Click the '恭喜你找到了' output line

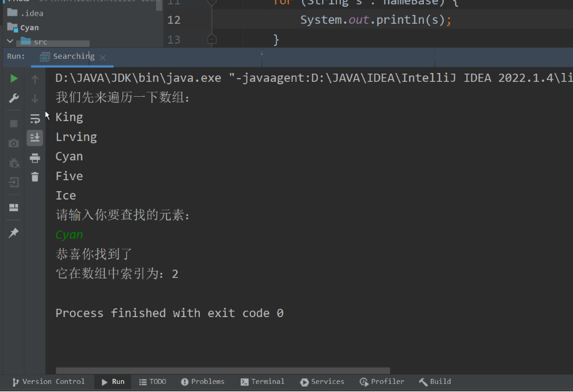(x=94, y=254)
